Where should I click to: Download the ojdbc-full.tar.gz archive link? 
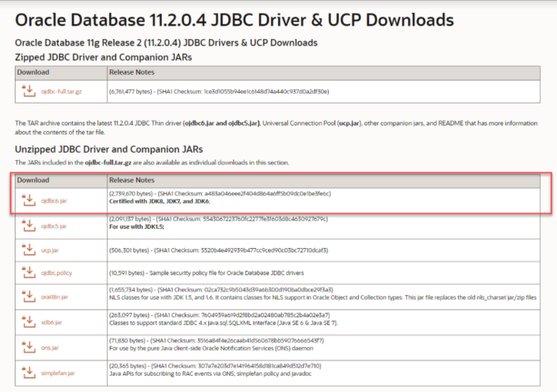(x=61, y=92)
